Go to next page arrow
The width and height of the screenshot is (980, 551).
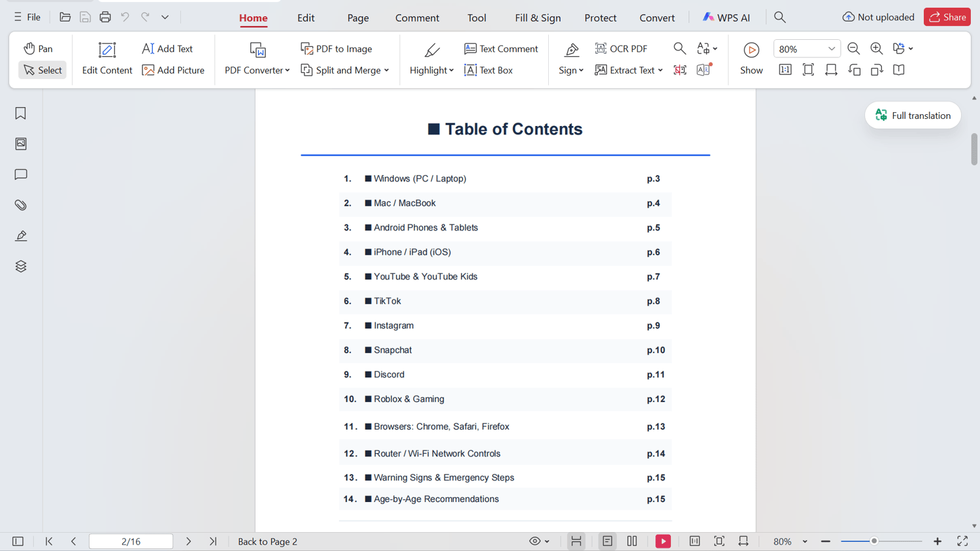pyautogui.click(x=189, y=541)
